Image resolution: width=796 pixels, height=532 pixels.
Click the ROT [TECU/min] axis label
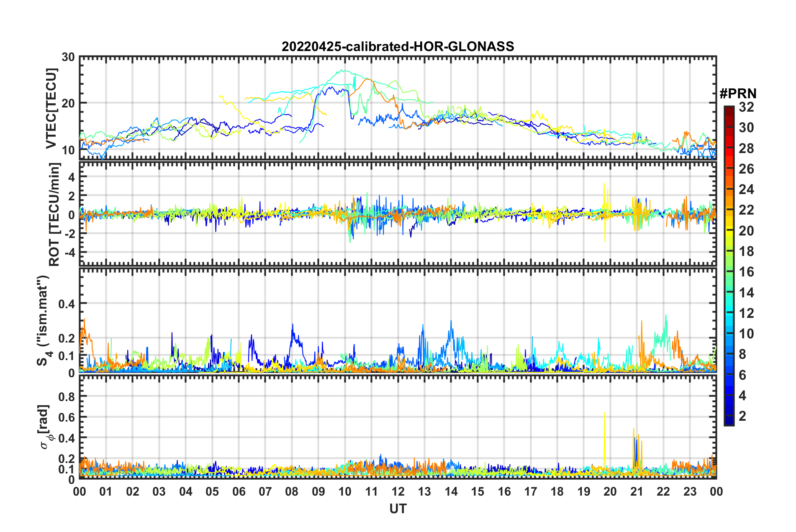click(54, 215)
